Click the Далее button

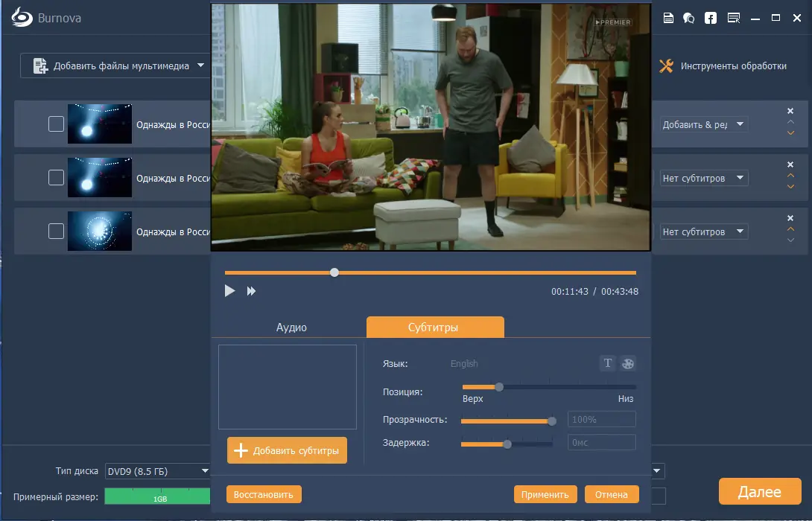(x=760, y=491)
